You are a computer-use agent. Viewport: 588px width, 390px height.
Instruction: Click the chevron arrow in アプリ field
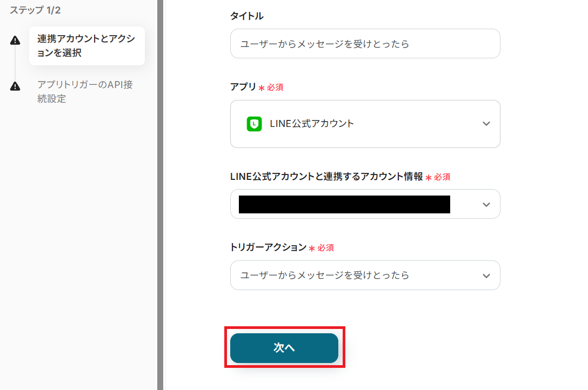(486, 124)
